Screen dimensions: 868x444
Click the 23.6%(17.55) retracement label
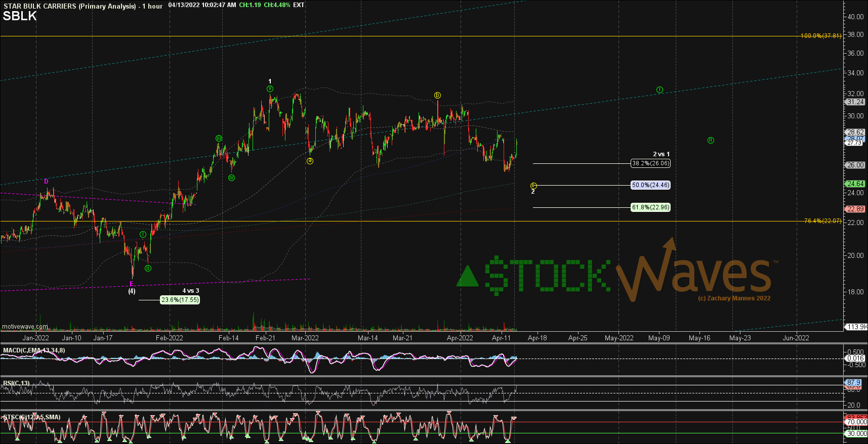[x=180, y=300]
